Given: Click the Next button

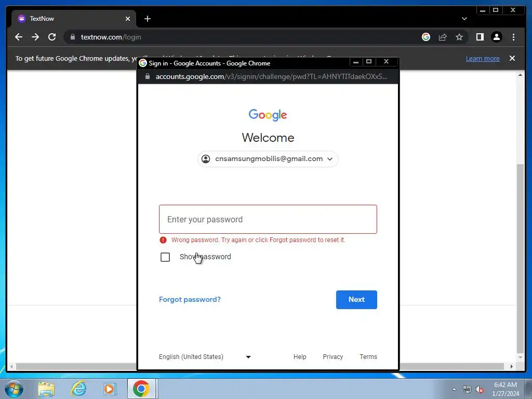Looking at the screenshot, I should pyautogui.click(x=356, y=300).
